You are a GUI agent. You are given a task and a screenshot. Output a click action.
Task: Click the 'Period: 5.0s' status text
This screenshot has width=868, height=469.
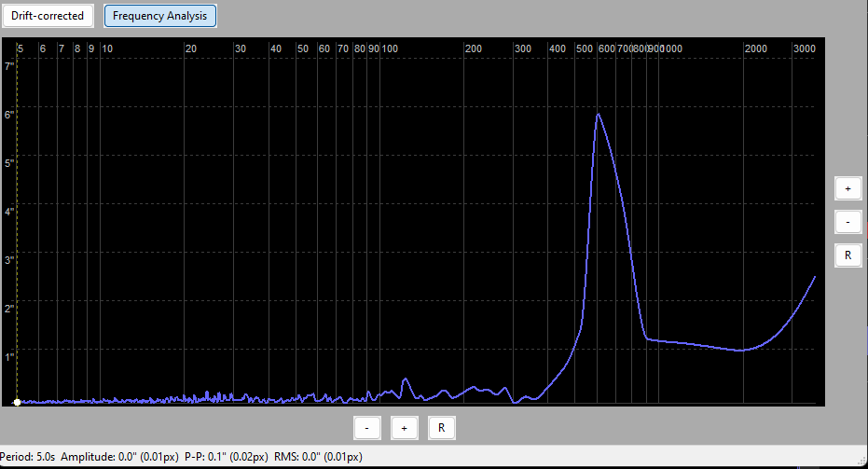pos(28,457)
